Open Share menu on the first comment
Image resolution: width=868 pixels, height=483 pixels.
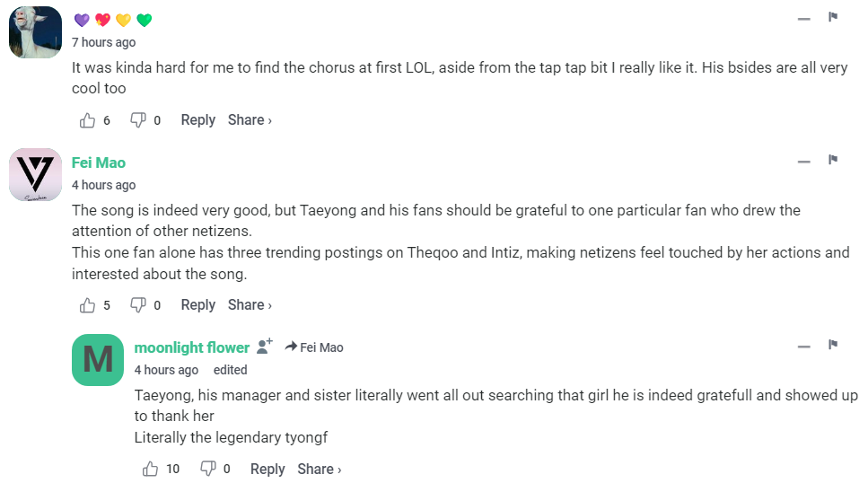(x=250, y=120)
